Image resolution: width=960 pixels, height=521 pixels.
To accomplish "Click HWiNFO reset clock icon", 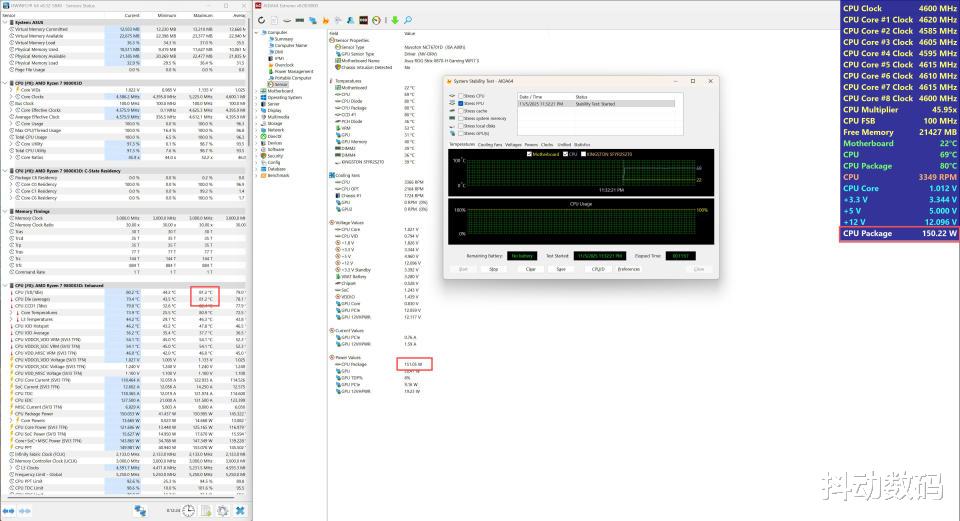I will (x=189, y=511).
